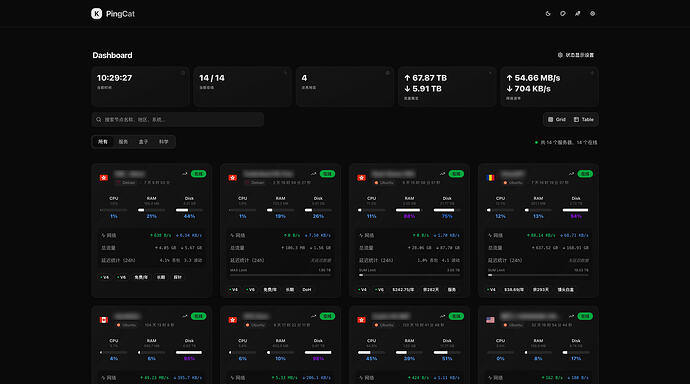Screen dimensions: 690x384
Task: Select the 所有 filter tab
Action: coord(103,142)
